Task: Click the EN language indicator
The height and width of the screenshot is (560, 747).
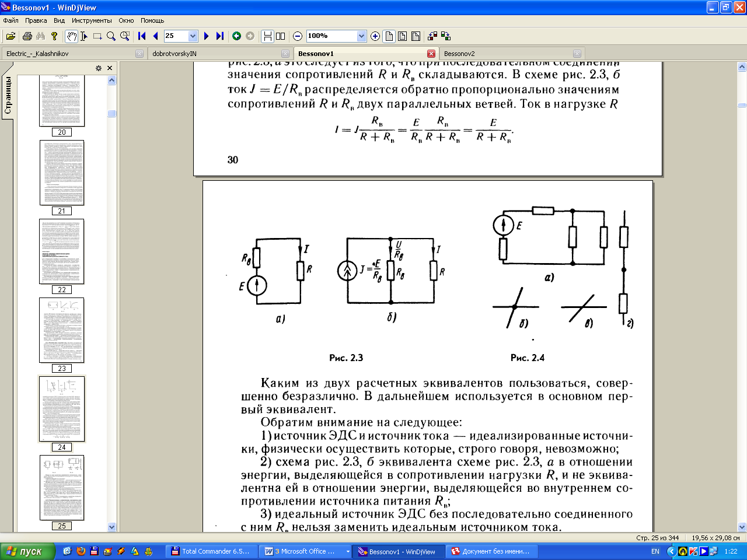Action: click(x=655, y=551)
